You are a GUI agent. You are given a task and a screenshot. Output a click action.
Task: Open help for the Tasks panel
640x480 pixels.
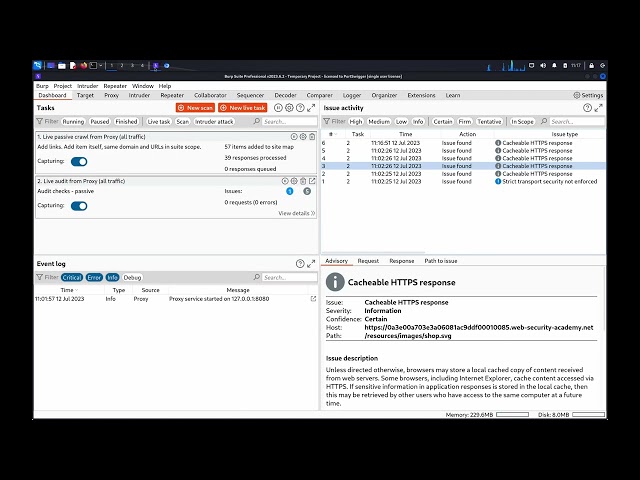click(300, 108)
